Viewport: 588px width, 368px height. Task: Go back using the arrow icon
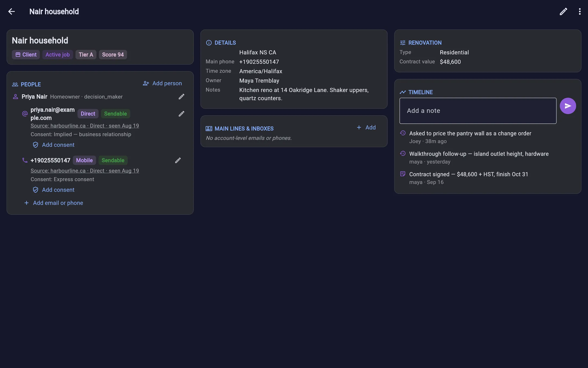point(11,11)
